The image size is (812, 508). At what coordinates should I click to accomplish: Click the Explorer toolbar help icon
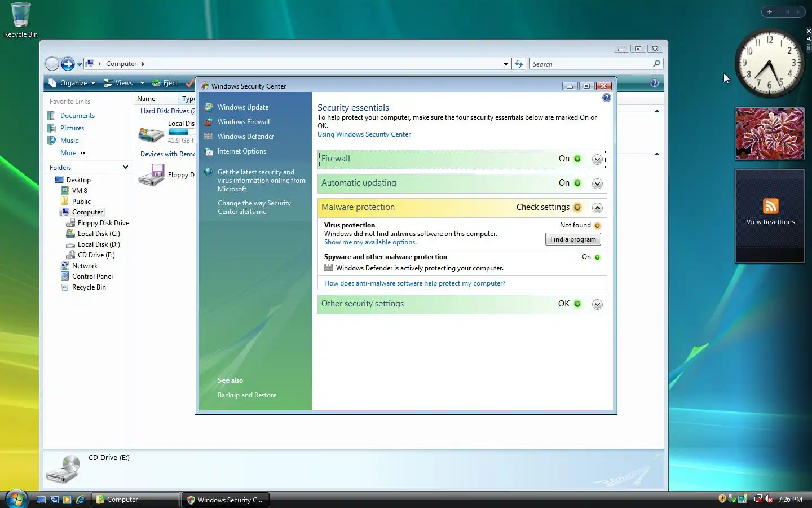click(x=655, y=83)
